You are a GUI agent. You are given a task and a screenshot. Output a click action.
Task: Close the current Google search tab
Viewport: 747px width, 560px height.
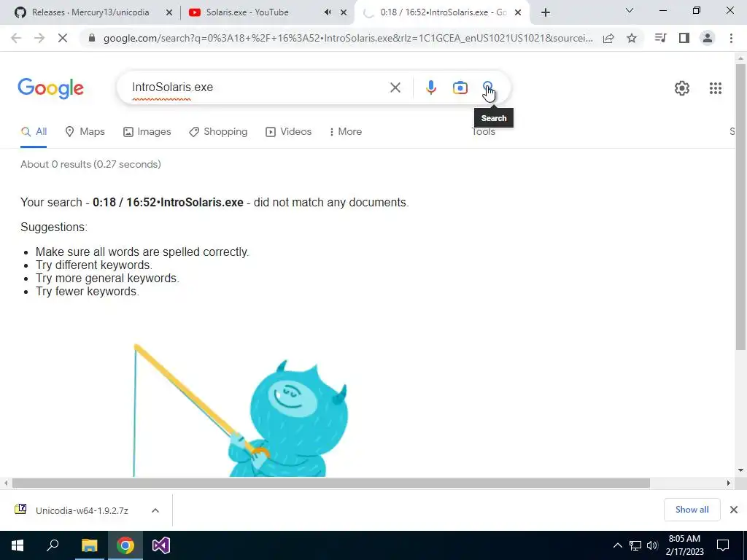518,12
